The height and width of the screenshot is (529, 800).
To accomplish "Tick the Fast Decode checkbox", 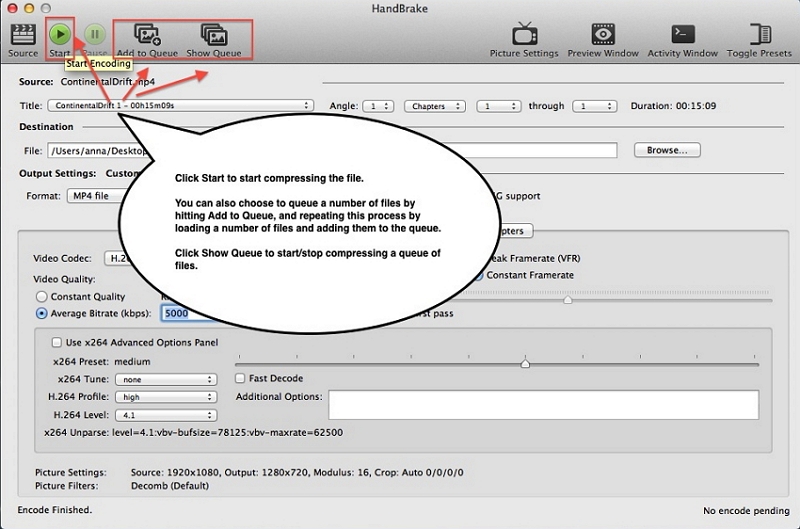I will [x=240, y=379].
